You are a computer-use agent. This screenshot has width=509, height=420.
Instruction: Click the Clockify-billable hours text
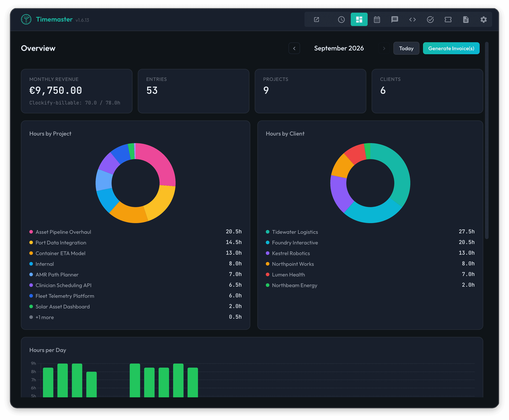click(75, 103)
